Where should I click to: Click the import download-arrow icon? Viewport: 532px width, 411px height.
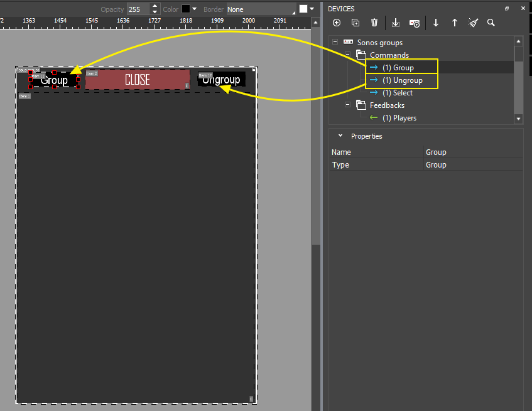point(396,23)
